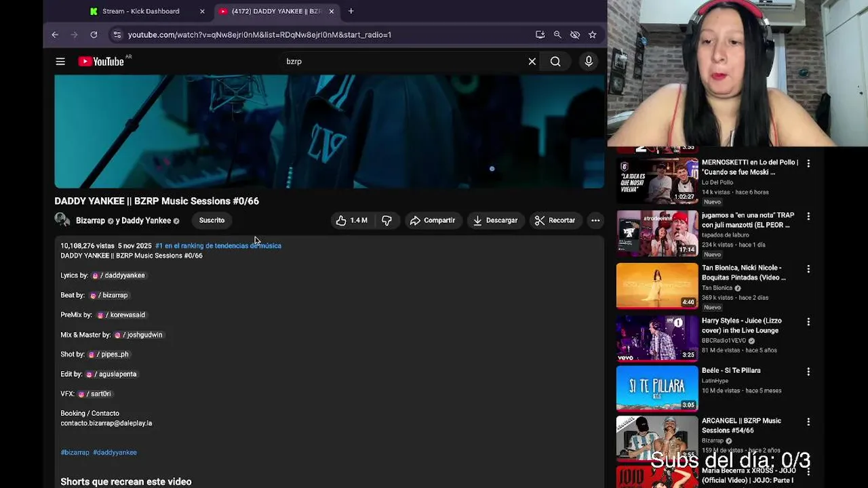The height and width of the screenshot is (488, 868).
Task: Open MERNOSKETTI en Lo del Pollo thumbnail
Action: coord(657,181)
